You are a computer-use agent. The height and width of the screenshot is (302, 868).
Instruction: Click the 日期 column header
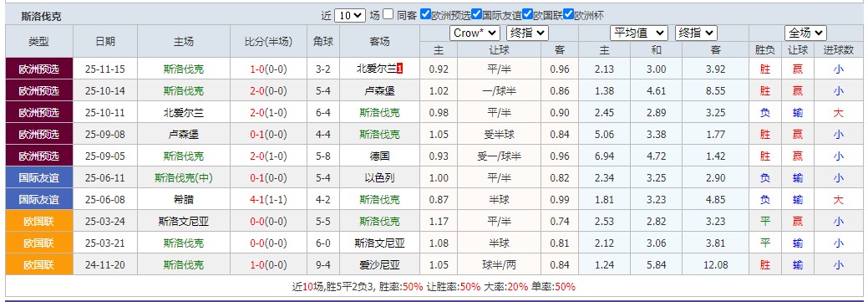point(105,42)
